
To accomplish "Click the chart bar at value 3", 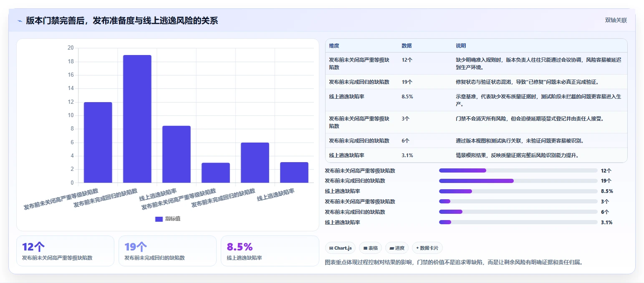I will 215,173.
